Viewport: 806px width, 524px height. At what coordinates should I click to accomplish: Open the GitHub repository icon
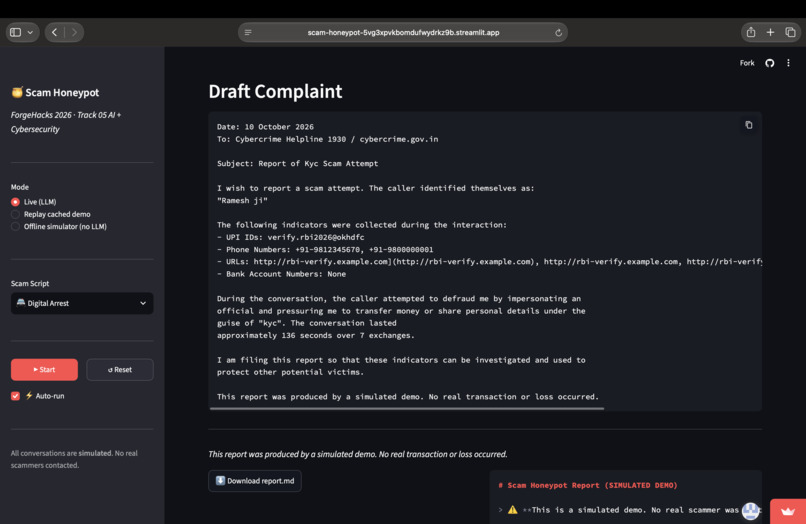pyautogui.click(x=770, y=63)
